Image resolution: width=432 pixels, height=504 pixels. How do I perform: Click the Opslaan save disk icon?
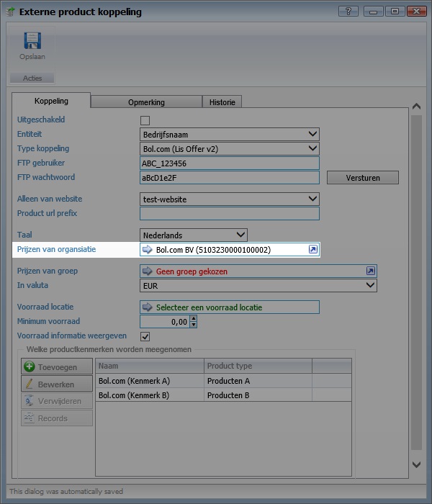[32, 41]
